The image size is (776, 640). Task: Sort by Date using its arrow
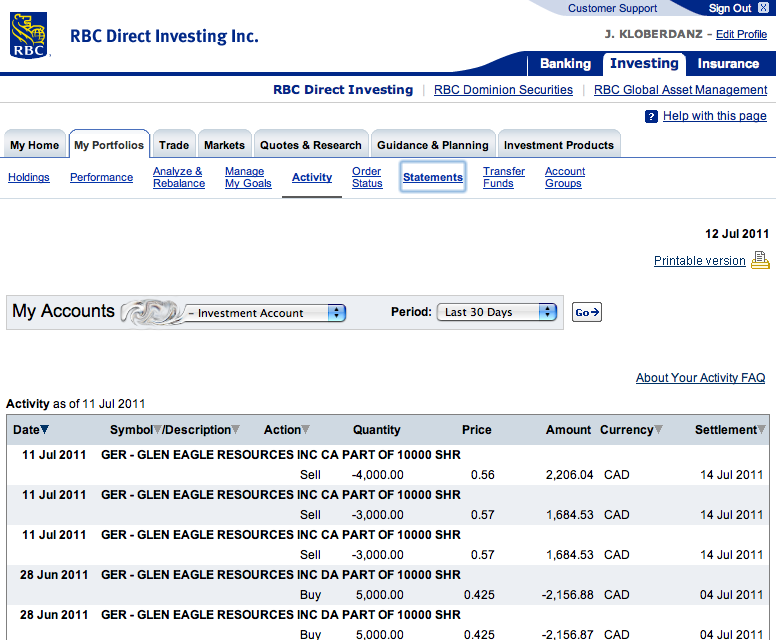[45, 429]
